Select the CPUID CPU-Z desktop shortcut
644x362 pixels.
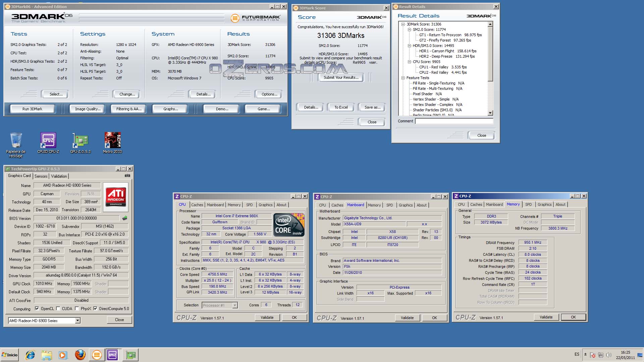[x=48, y=143]
